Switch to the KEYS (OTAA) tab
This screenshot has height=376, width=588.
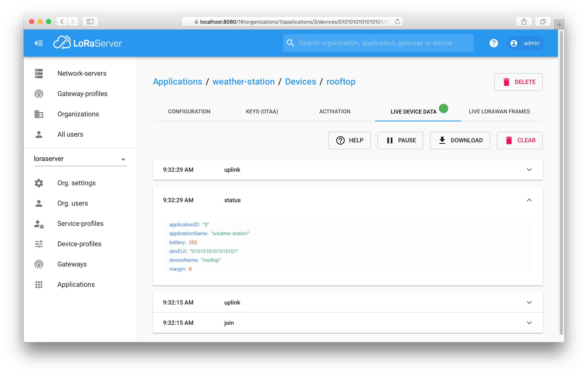262,112
